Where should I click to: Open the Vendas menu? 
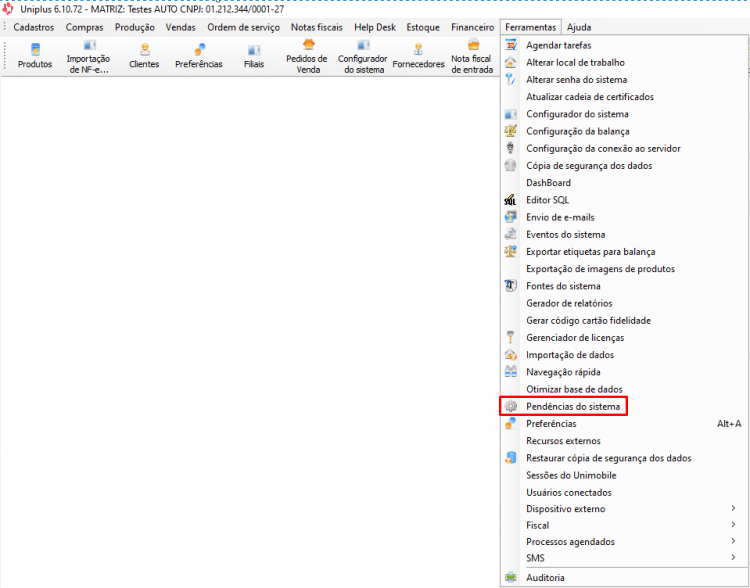click(x=180, y=27)
